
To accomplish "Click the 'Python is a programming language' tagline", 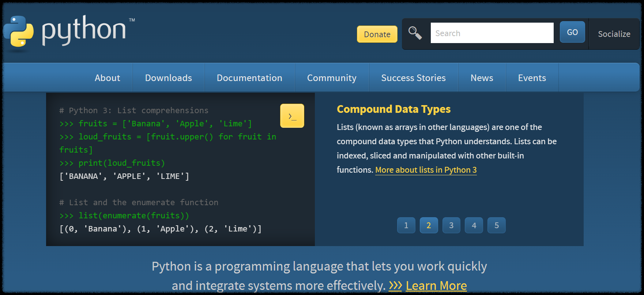I will (319, 276).
